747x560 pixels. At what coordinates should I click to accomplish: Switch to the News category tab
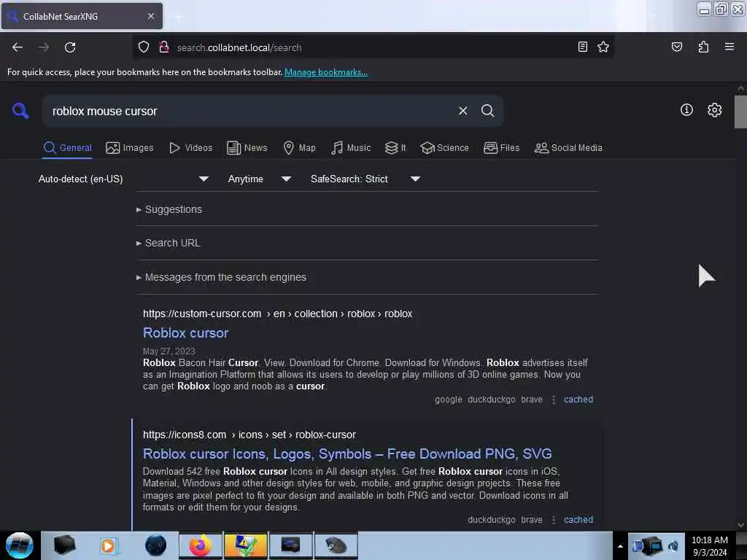[x=247, y=147]
